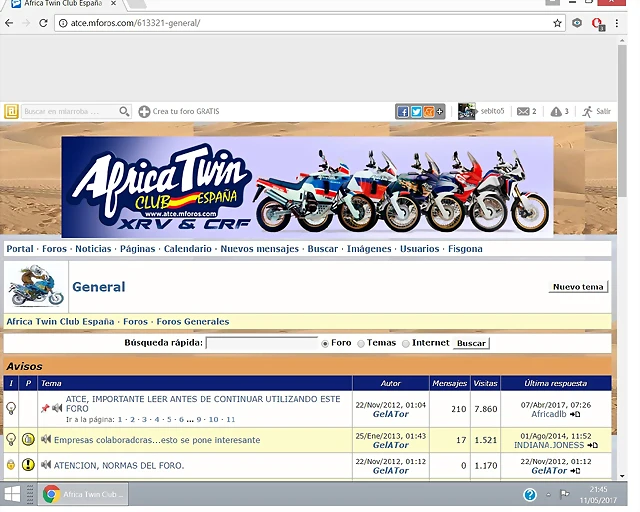The height and width of the screenshot is (512, 640).
Task: Click the pushpin icon in the ATCE IMPORTANTE row
Action: 45,408
